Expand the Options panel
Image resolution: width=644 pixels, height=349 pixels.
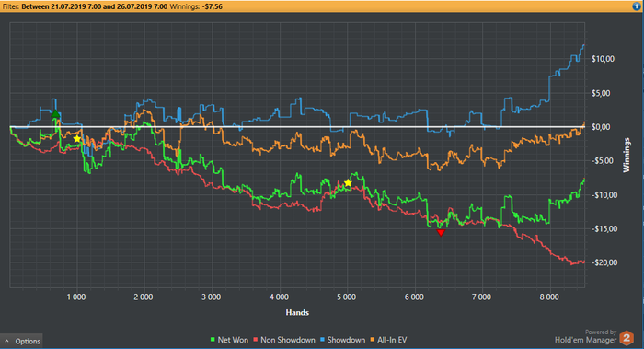point(22,342)
